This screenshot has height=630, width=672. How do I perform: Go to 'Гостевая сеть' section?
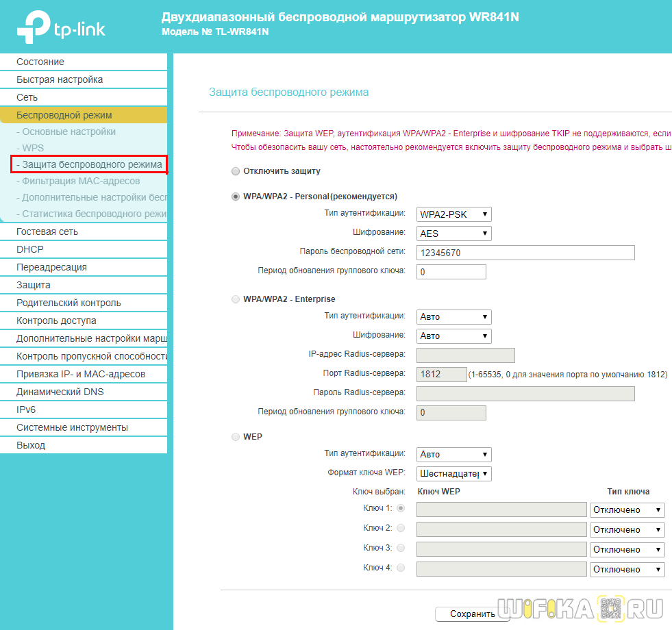47,231
